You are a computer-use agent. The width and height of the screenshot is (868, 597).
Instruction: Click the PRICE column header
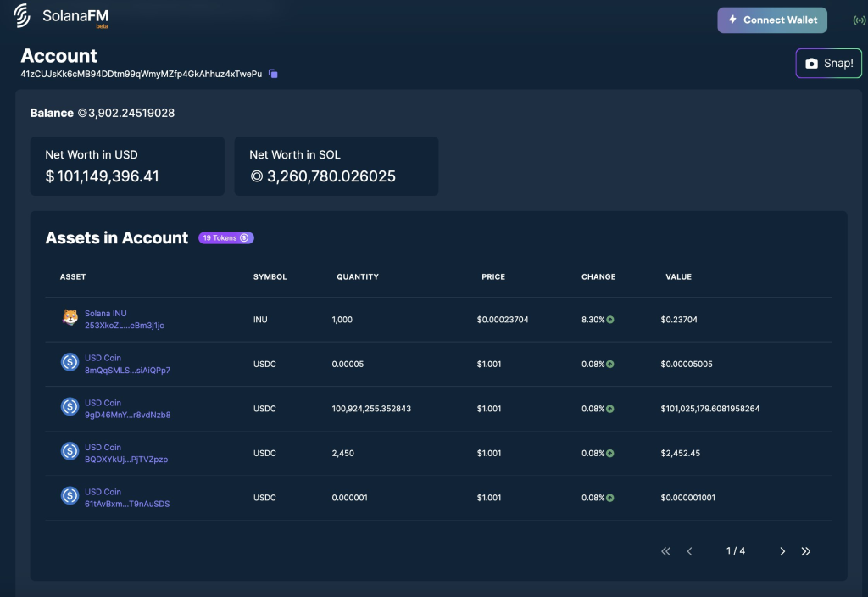tap(493, 277)
